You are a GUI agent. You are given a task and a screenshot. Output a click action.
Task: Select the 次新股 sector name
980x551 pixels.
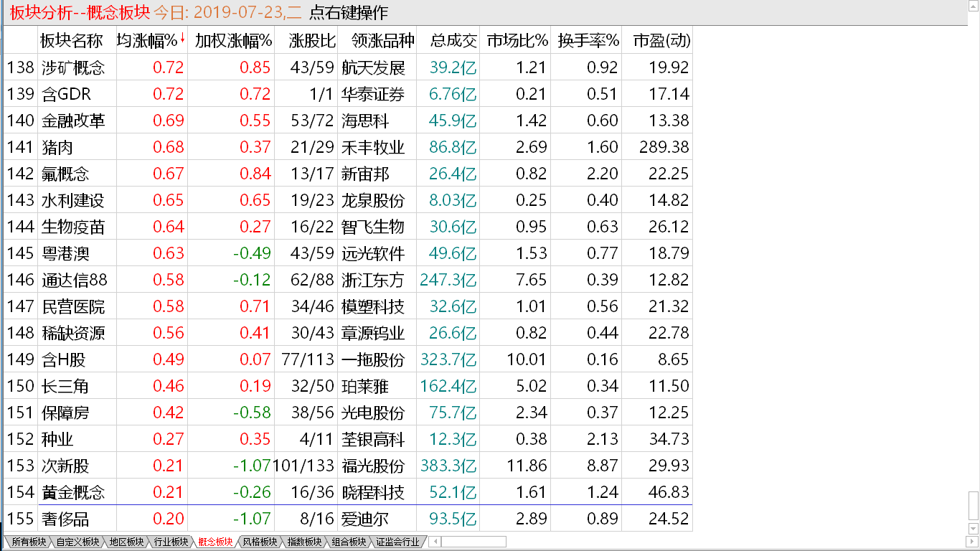tap(65, 466)
